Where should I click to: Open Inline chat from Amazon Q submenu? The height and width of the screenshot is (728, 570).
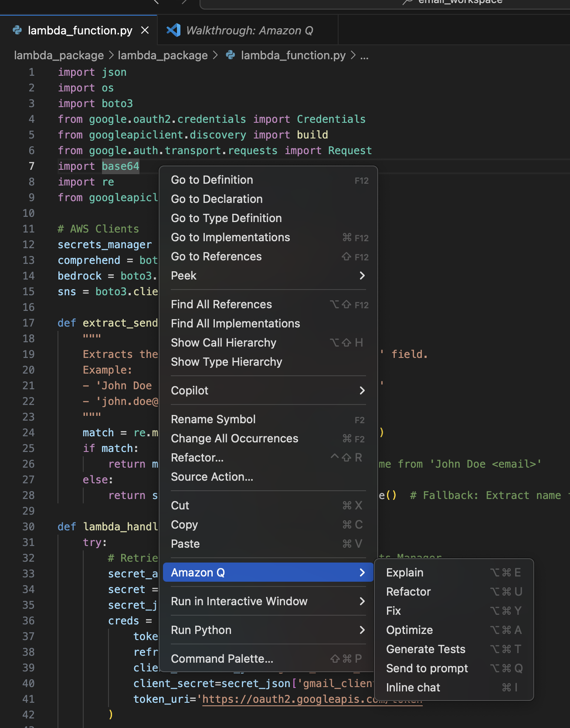413,688
